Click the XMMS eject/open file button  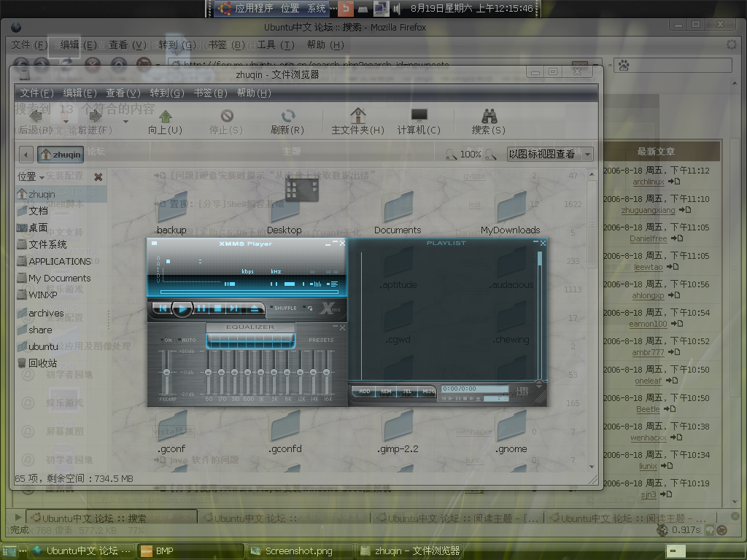(x=255, y=308)
